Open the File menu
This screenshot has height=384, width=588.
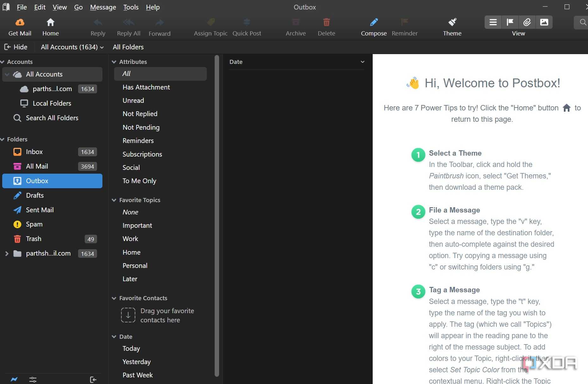tap(22, 7)
